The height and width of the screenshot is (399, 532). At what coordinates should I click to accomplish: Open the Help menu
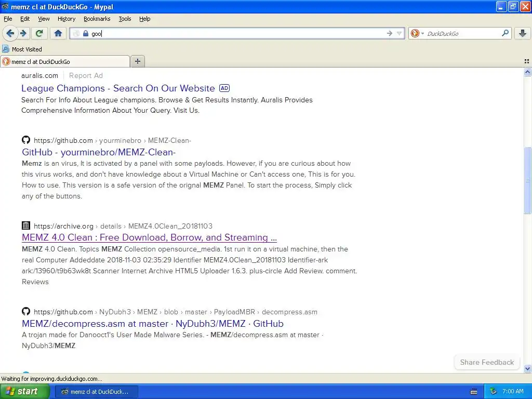coord(145,19)
